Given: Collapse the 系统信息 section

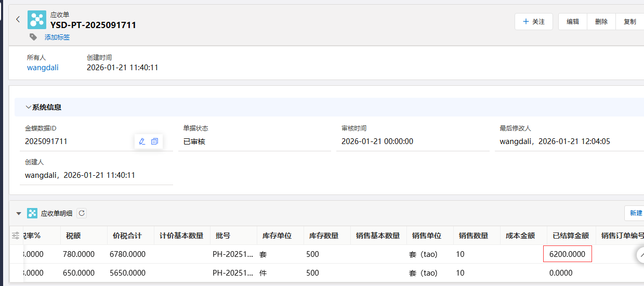Looking at the screenshot, I should point(29,107).
